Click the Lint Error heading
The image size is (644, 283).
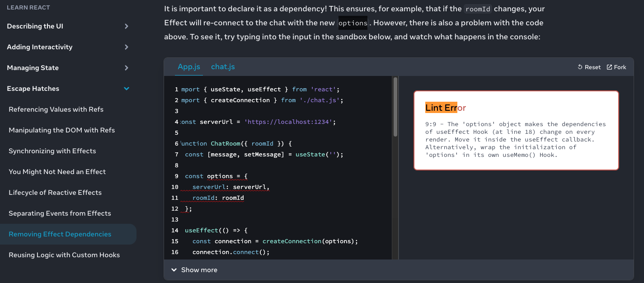coord(446,108)
